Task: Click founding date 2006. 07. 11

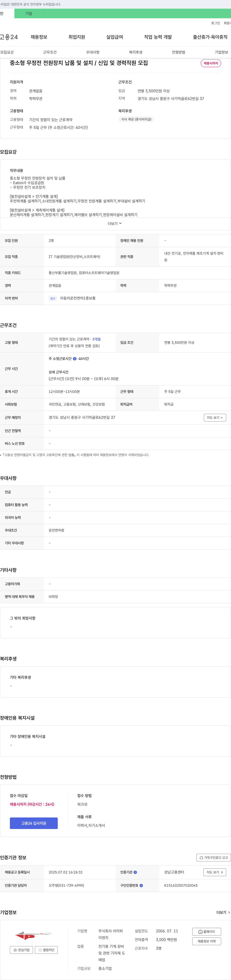Action: coord(167,931)
